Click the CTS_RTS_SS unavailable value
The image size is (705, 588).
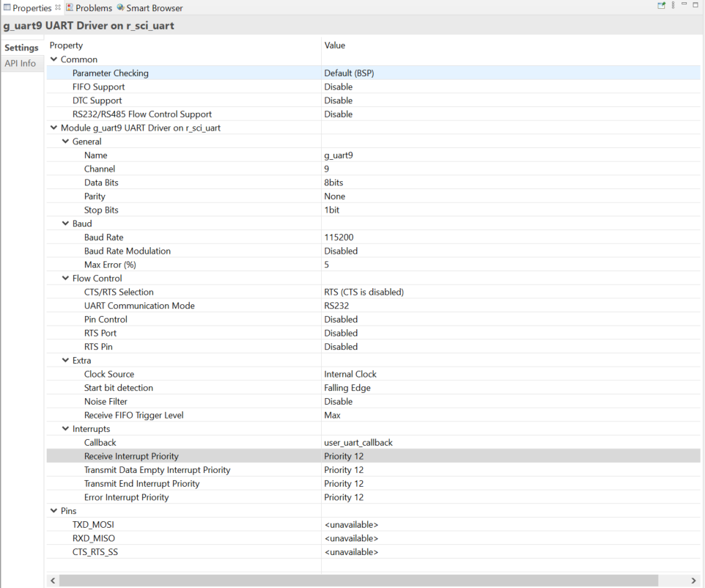(351, 552)
